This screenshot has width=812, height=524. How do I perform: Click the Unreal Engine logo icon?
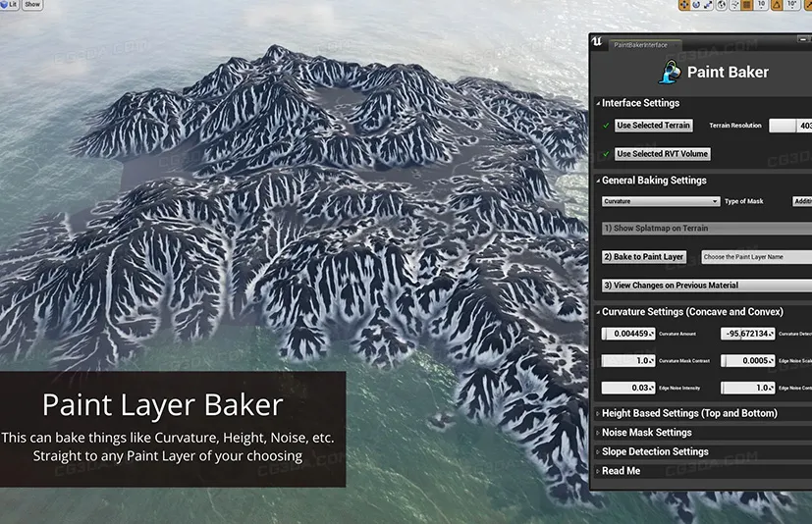pyautogui.click(x=597, y=42)
